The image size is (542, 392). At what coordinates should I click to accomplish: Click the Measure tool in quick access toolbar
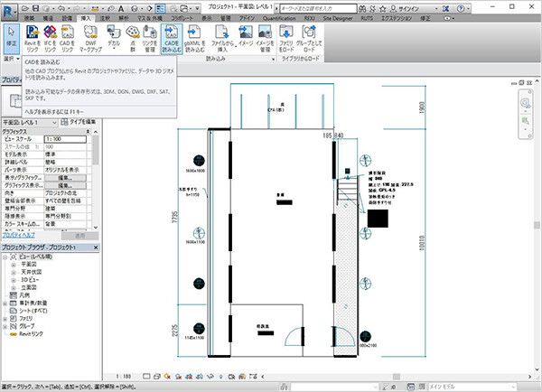tap(95, 9)
